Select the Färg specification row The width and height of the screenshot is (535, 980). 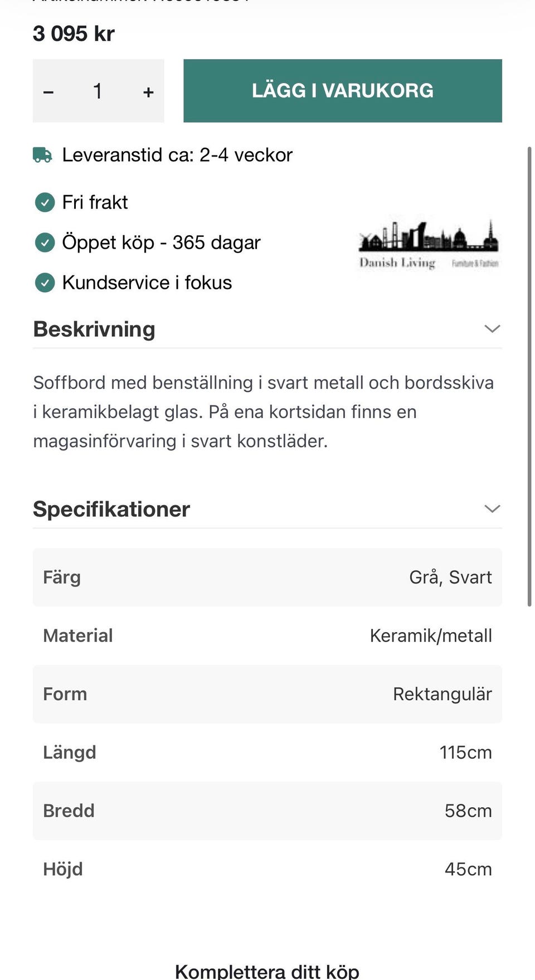[267, 578]
